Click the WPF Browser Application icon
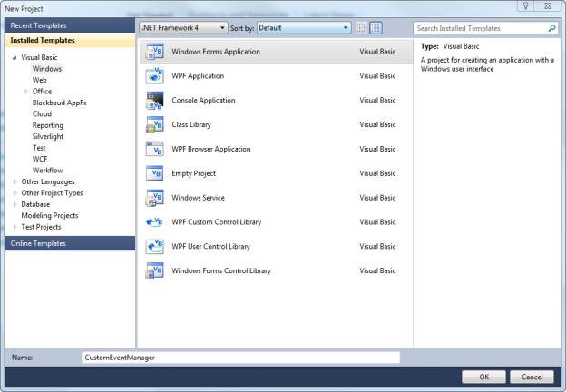This screenshot has height=392, width=566. [x=153, y=150]
